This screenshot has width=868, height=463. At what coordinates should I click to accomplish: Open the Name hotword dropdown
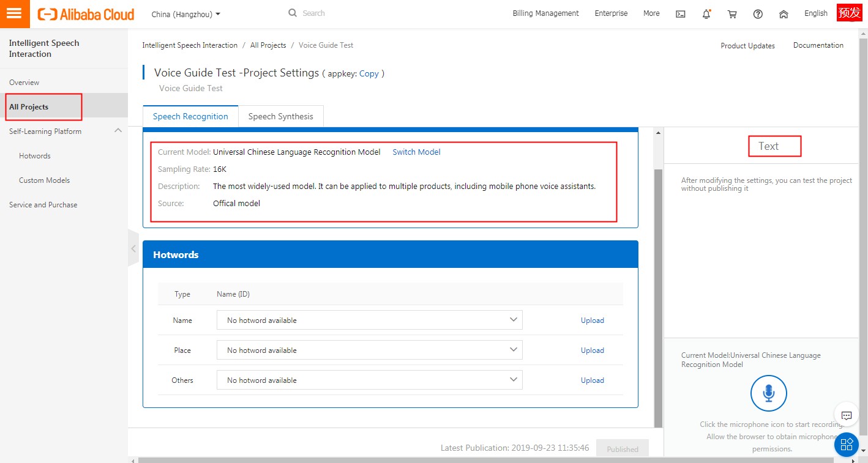point(369,320)
